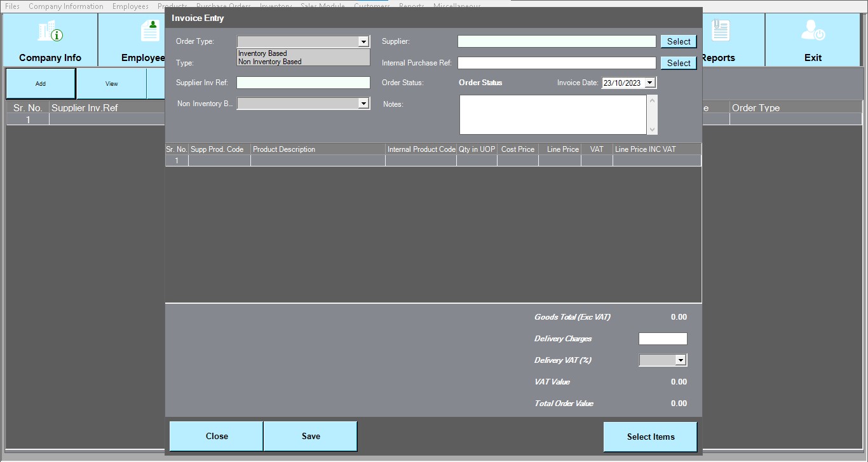Screen dimensions: 868x462
Task: Open the Company Information menu
Action: pos(65,6)
